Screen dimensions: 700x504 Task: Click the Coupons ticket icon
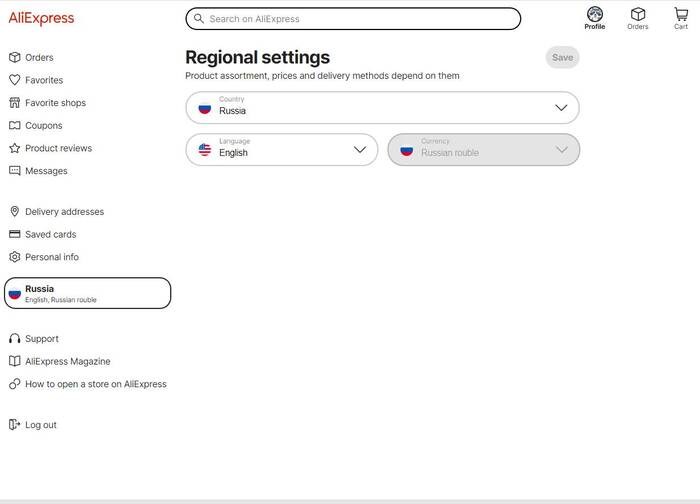coord(14,126)
